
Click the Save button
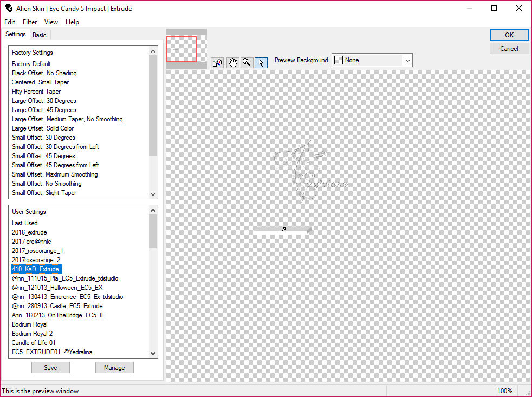50,367
